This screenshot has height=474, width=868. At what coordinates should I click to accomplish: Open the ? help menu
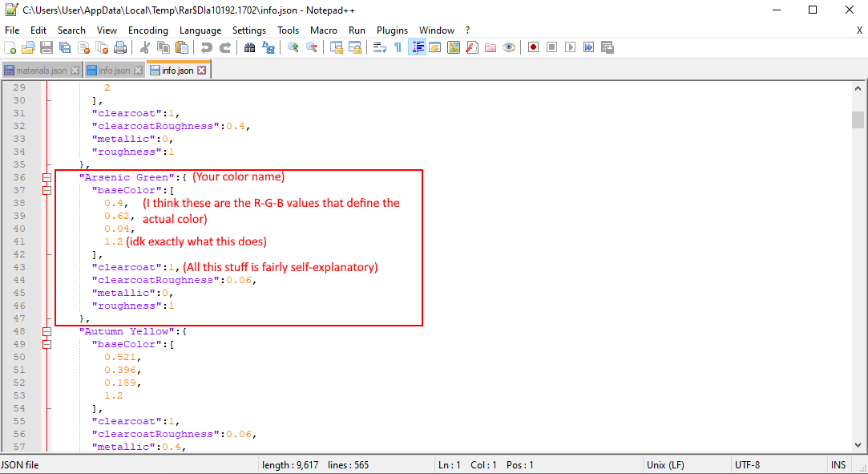(467, 30)
